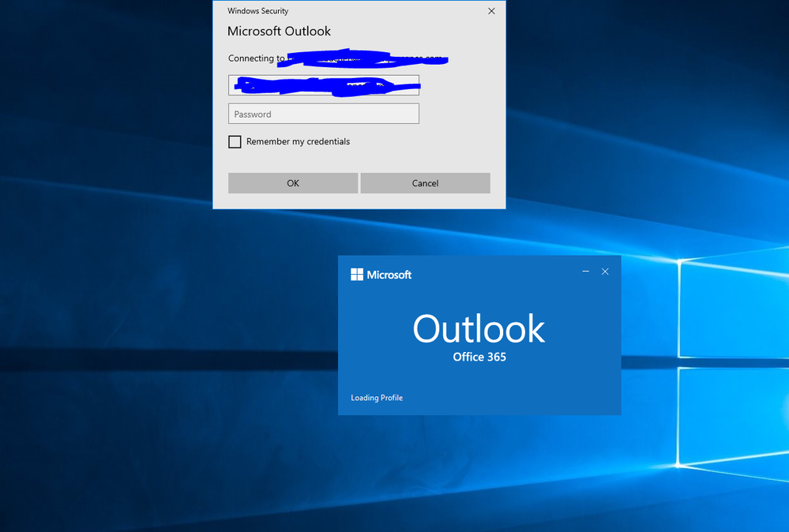789x532 pixels.
Task: Focus the Password input field
Action: coord(324,114)
